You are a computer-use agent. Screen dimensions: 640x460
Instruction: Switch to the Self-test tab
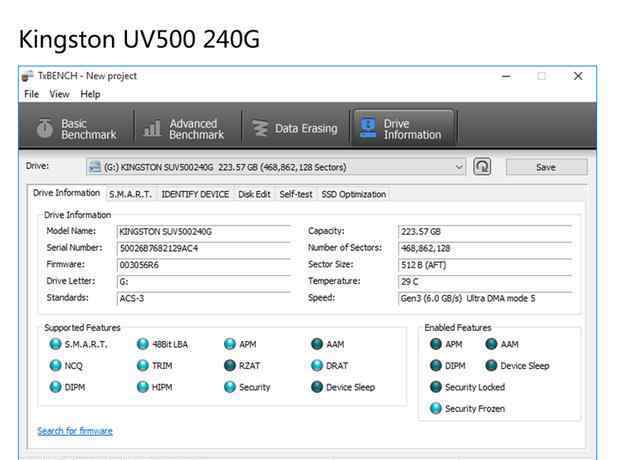296,194
